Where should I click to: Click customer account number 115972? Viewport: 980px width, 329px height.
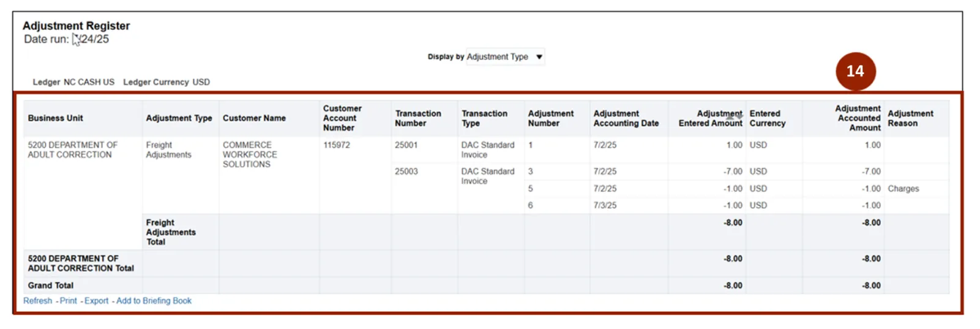coord(337,145)
